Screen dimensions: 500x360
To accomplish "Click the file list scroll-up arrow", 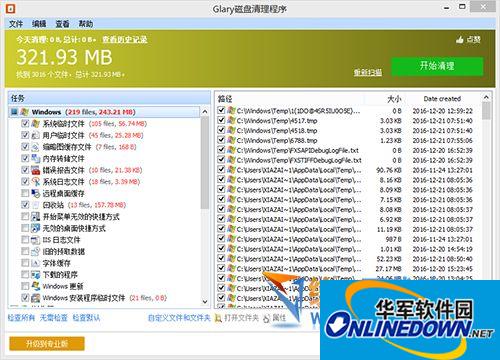I will click(486, 97).
